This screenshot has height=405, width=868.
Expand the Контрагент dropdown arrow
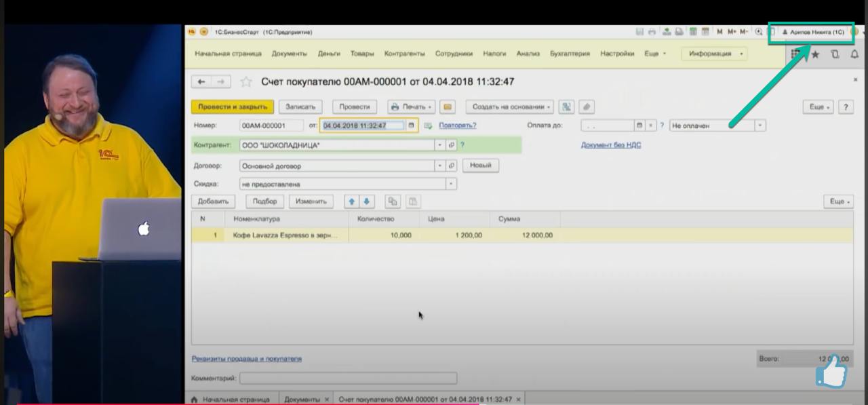point(440,145)
